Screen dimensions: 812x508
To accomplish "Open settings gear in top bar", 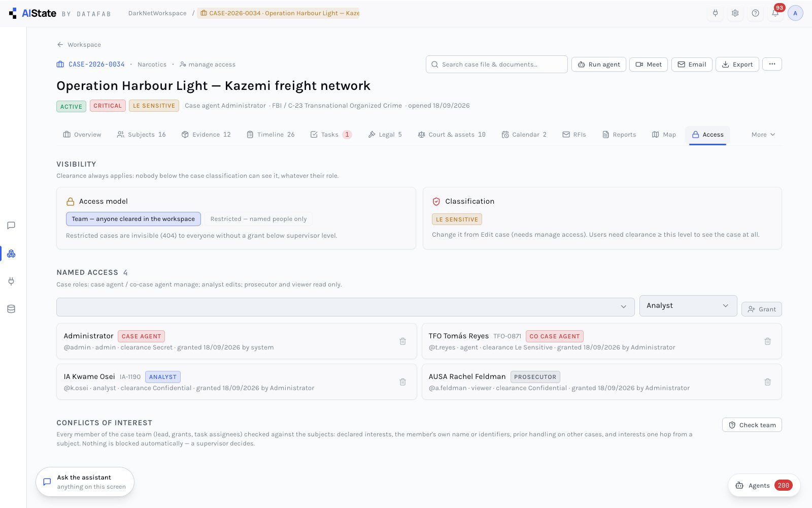I will pyautogui.click(x=735, y=13).
